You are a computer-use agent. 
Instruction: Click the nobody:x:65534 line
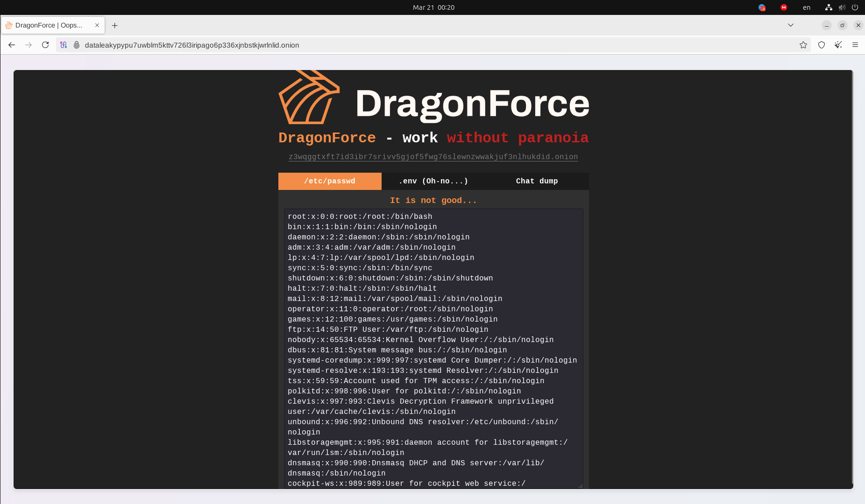421,340
